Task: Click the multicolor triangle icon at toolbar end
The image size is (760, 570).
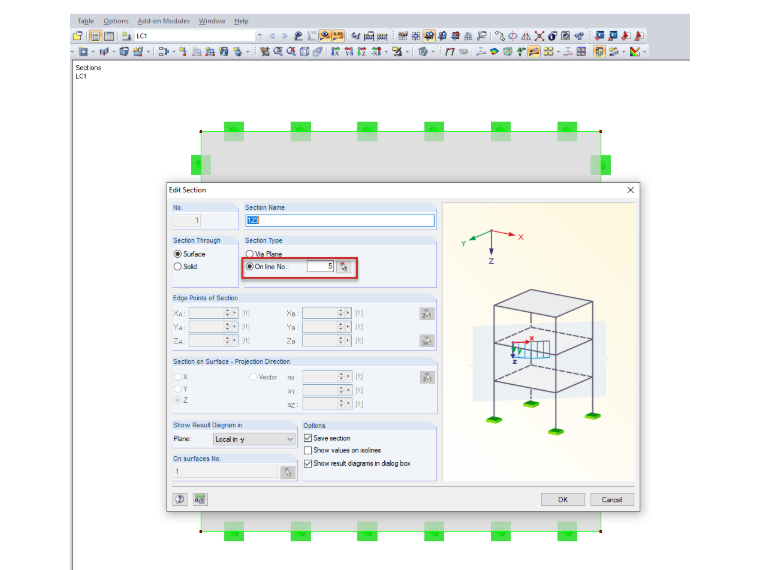Action: (634, 51)
